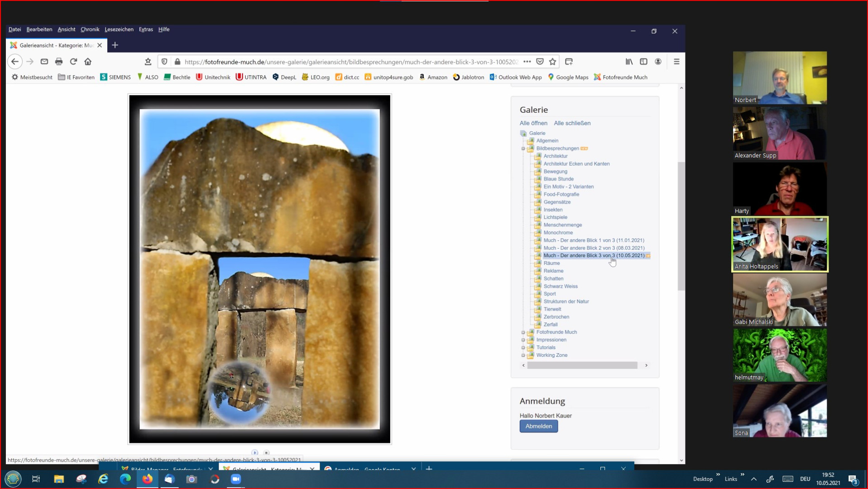Open the Firefox hamburger menu
Screen dimensions: 868x489
pos(676,62)
